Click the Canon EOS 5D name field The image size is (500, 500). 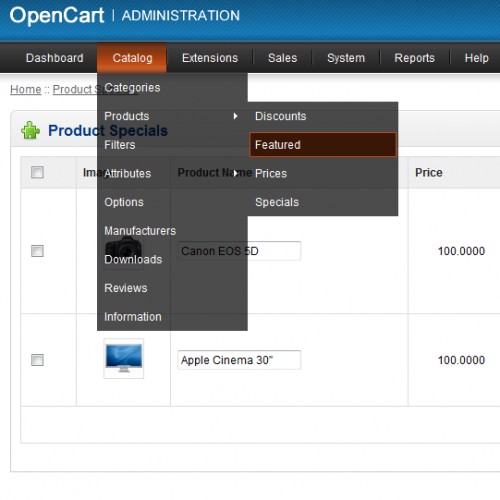(x=239, y=251)
